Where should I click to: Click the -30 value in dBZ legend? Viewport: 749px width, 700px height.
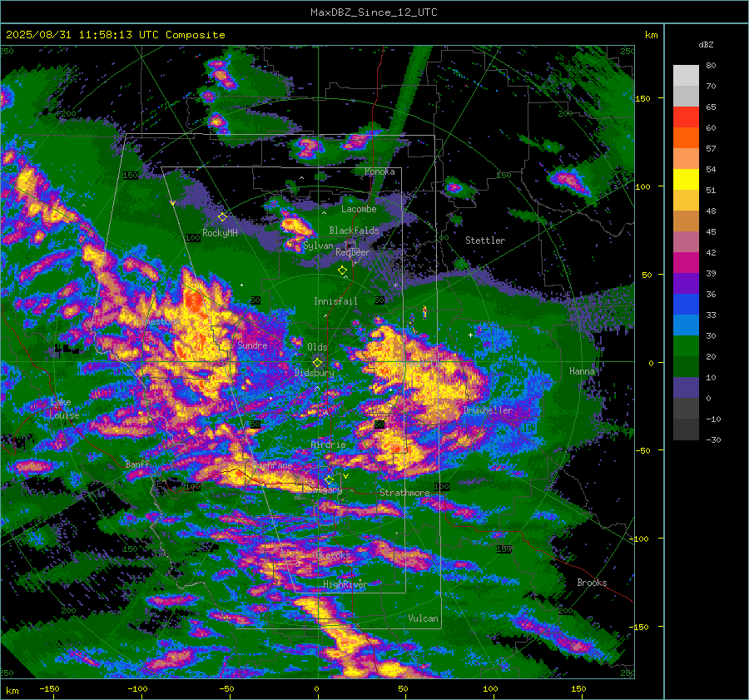pos(713,439)
